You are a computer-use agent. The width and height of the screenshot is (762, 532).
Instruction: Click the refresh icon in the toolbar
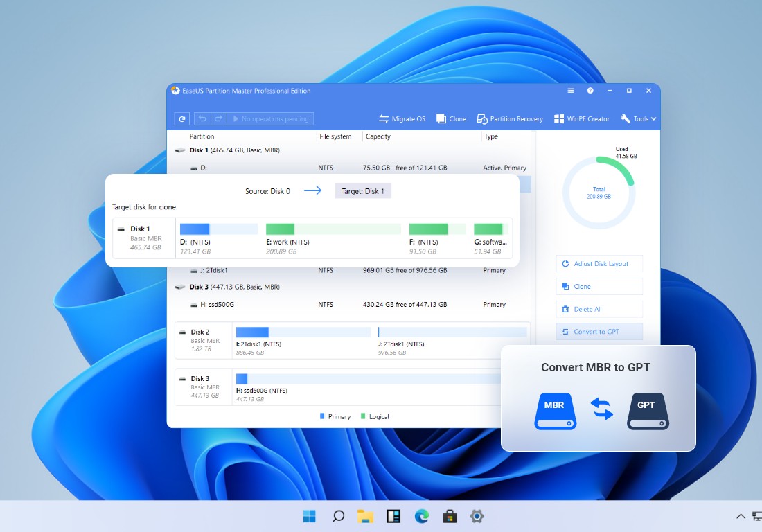pos(182,119)
